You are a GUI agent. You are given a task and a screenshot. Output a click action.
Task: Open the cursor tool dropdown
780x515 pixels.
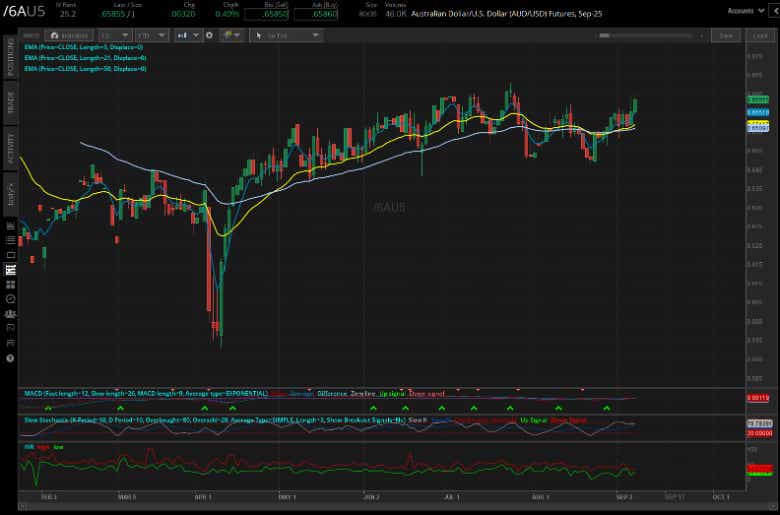(287, 36)
